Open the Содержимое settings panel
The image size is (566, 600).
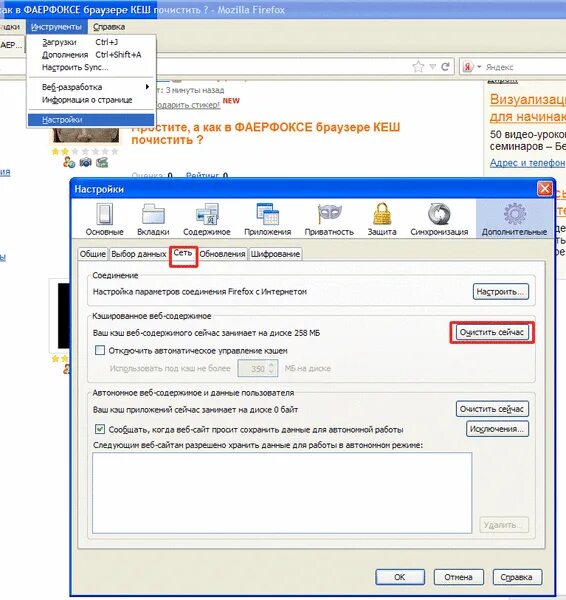point(207,219)
